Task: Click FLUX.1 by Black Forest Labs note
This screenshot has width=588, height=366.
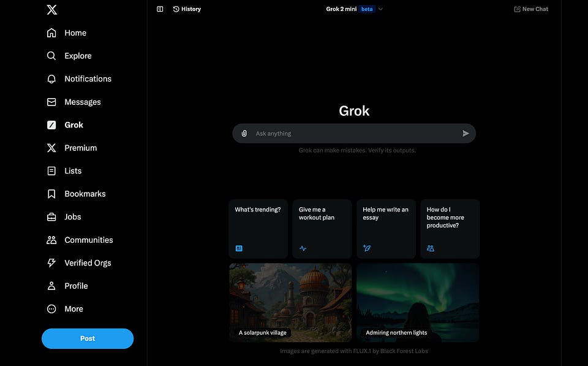Action: [354, 351]
